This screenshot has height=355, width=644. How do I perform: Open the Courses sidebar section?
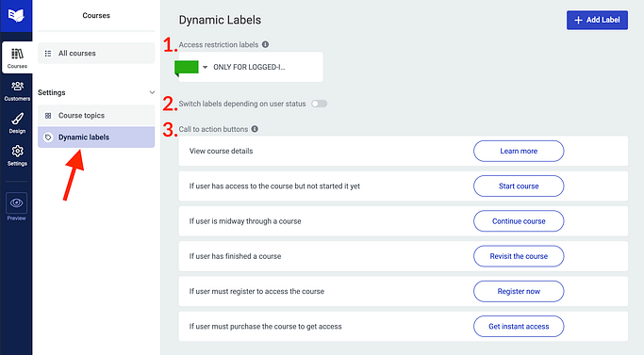tap(17, 57)
